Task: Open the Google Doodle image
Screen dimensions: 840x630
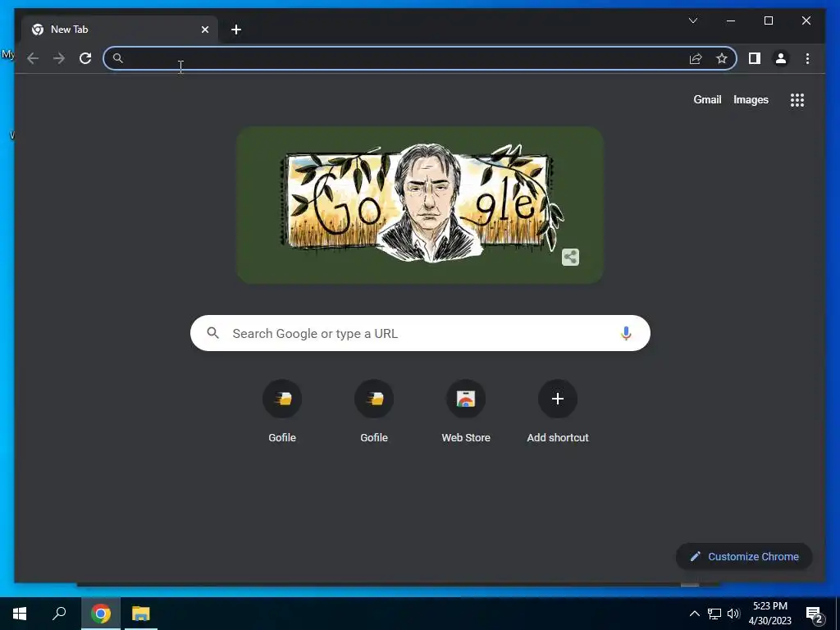Action: (420, 205)
